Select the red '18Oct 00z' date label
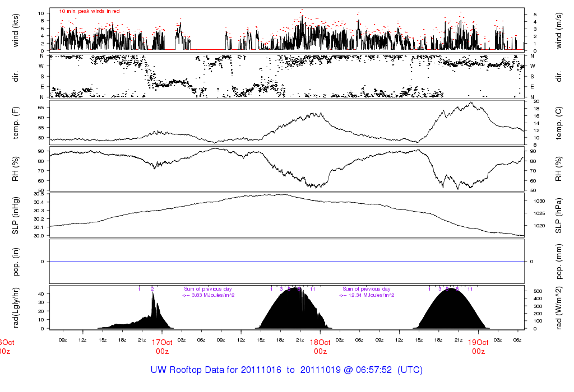 coord(320,347)
